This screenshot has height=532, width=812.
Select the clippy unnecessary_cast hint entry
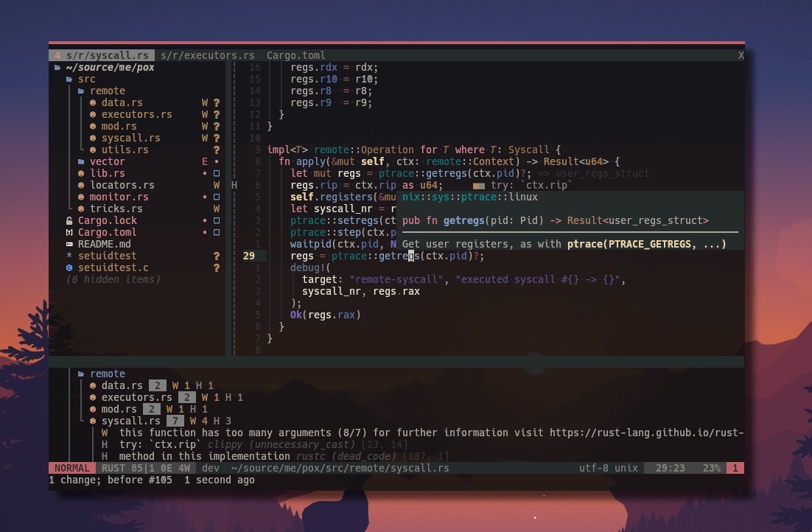pos(254,444)
